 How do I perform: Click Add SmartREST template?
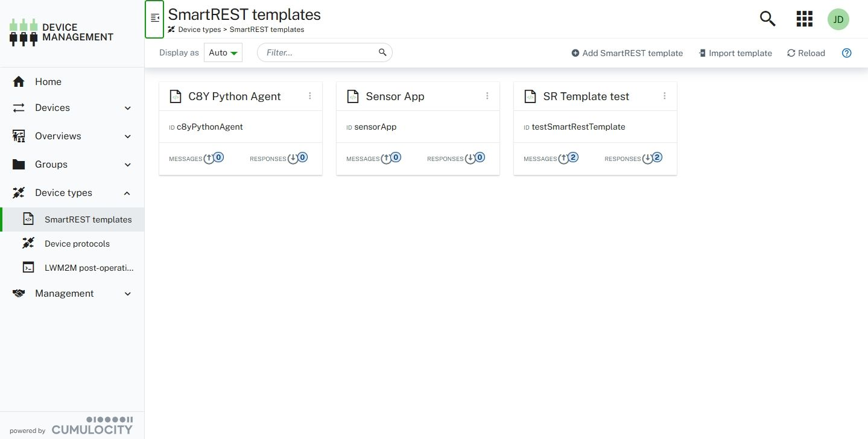pyautogui.click(x=627, y=53)
